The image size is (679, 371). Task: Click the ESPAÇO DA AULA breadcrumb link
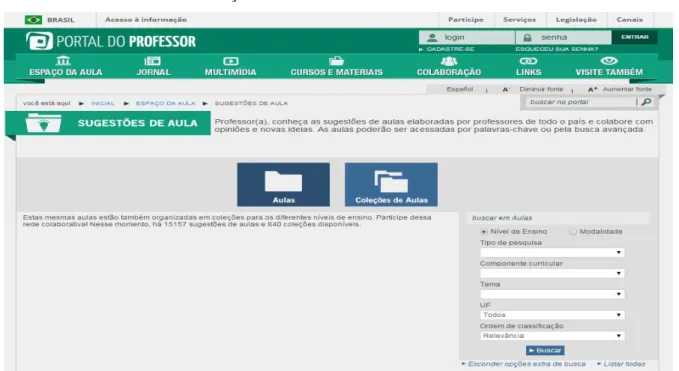point(165,103)
